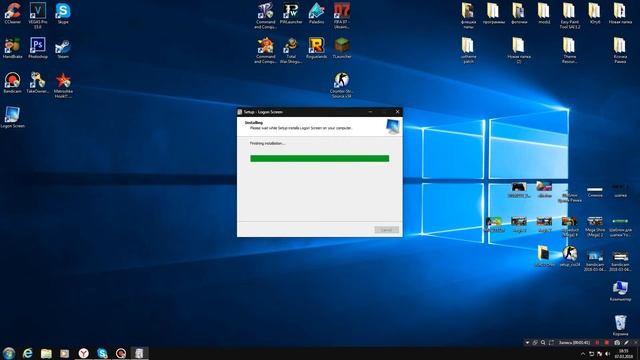Select the TLauncher Minecraft block icon
640x360 pixels.
[342, 48]
